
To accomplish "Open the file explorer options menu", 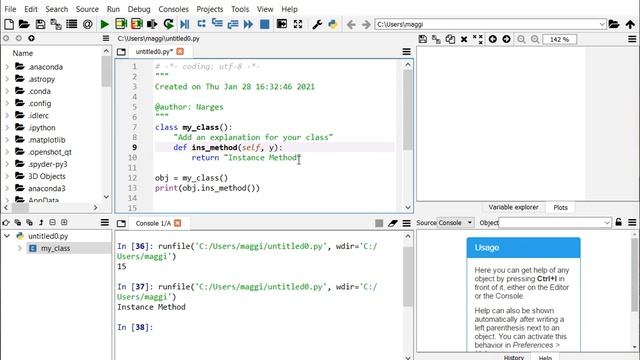I will pyautogui.click(x=106, y=38).
